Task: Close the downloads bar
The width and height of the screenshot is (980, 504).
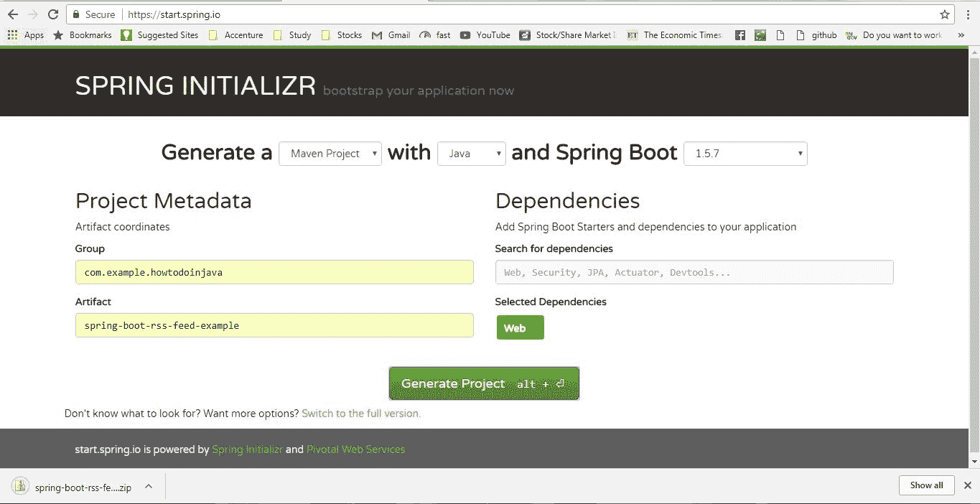Action: (x=967, y=485)
